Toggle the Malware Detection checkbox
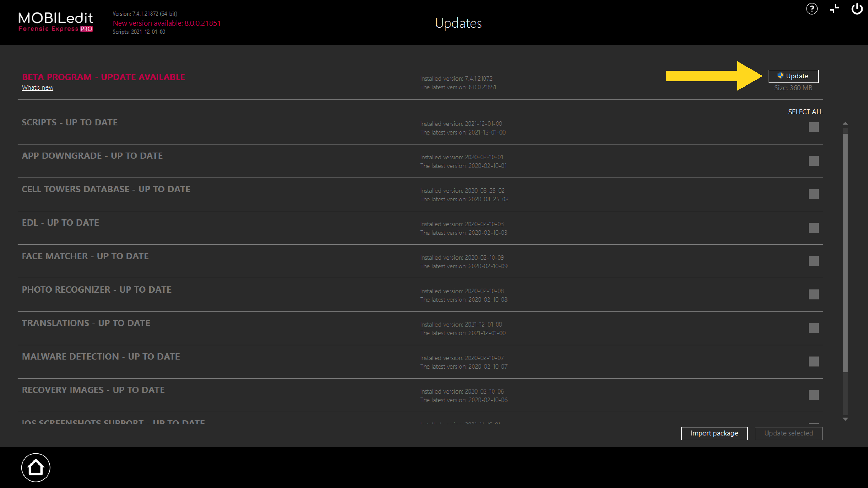Viewport: 868px width, 488px height. [x=814, y=361]
